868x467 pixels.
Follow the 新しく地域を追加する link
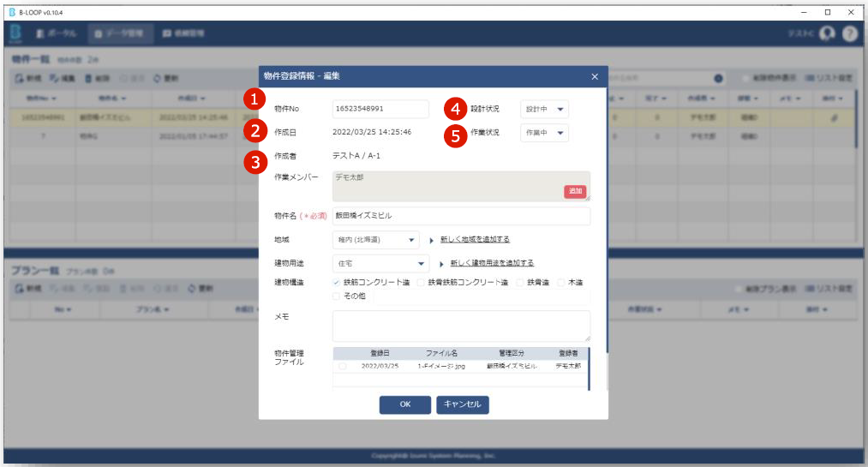(475, 240)
